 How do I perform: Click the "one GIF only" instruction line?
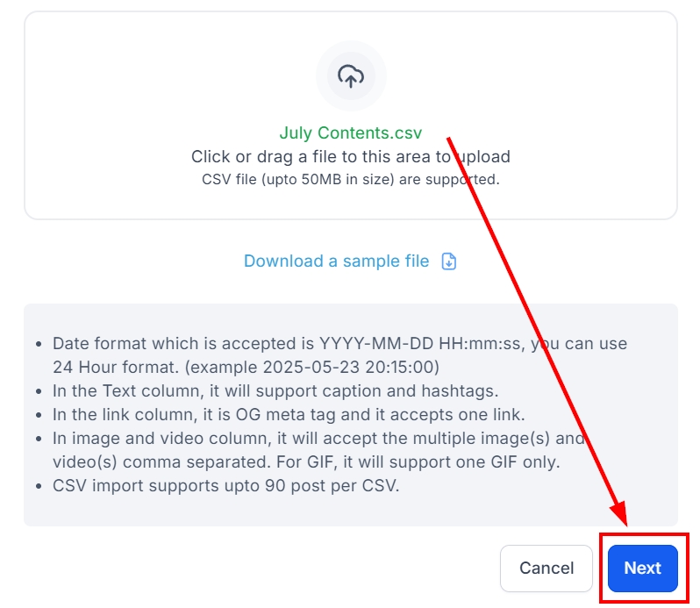point(306,461)
